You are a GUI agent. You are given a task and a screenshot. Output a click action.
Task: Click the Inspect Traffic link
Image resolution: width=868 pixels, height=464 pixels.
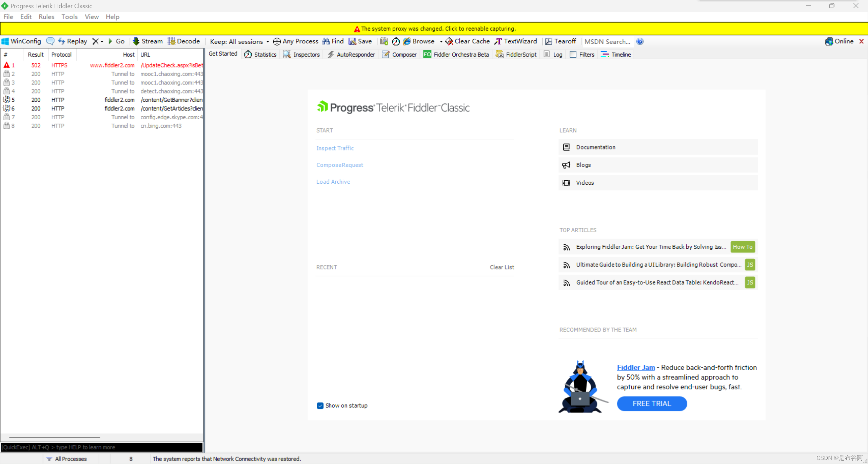pyautogui.click(x=335, y=148)
